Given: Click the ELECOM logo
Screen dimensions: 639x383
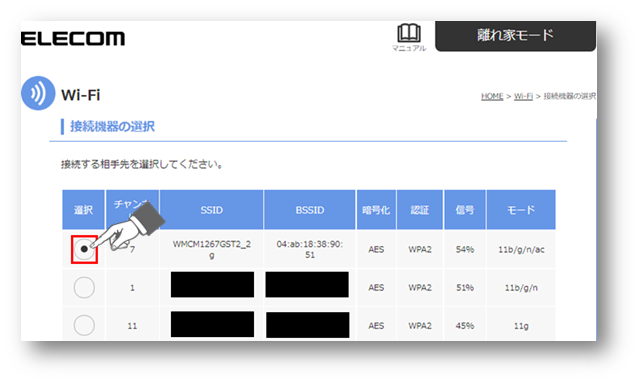Looking at the screenshot, I should tap(73, 39).
